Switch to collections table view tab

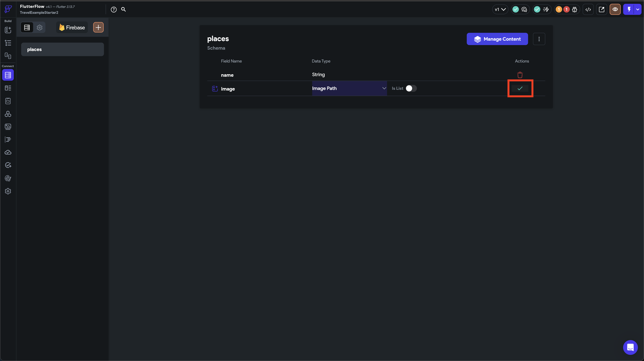point(27,27)
